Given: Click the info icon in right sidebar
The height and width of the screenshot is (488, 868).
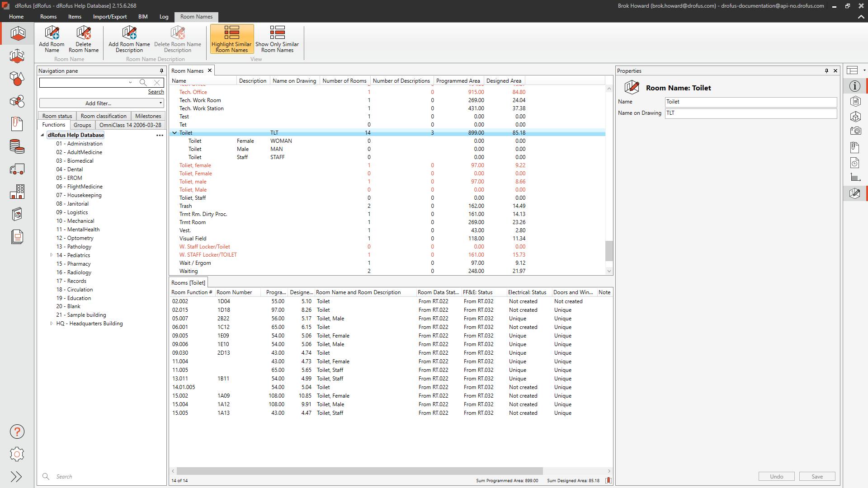Looking at the screenshot, I should pos(854,86).
